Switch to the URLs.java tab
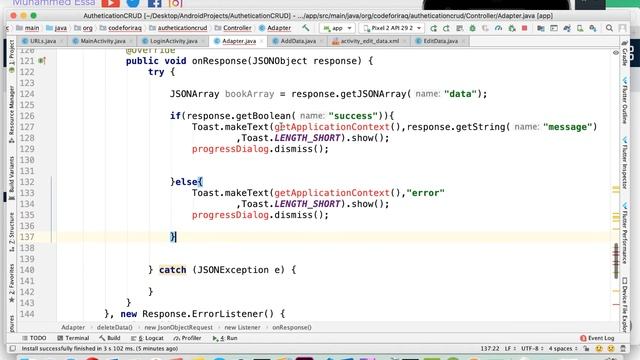Viewport: 640px width, 360px height. (x=43, y=41)
